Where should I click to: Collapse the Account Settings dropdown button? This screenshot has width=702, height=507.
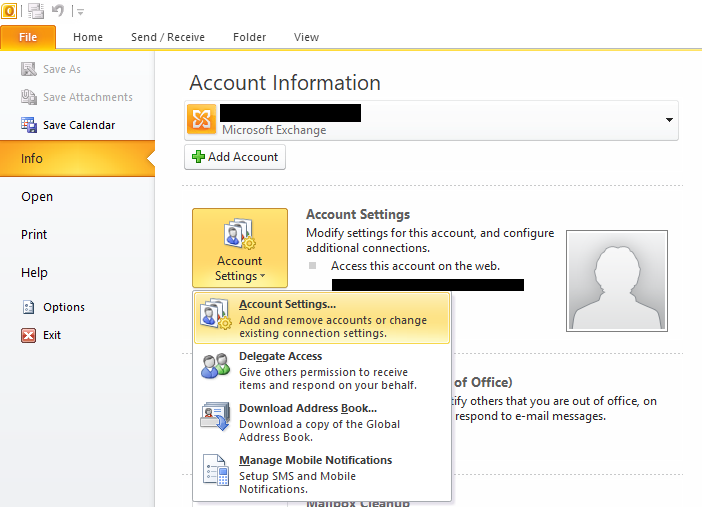point(239,248)
